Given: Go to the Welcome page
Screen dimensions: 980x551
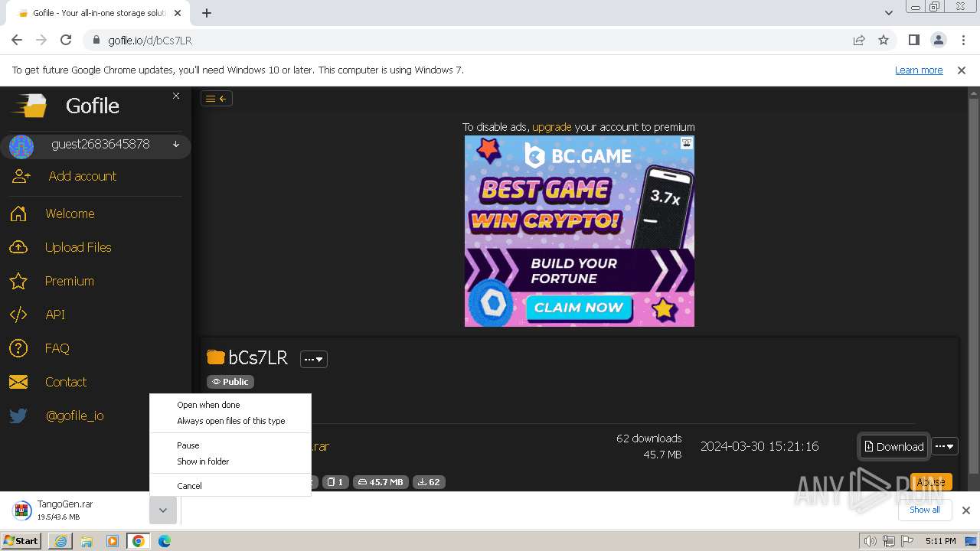Looking at the screenshot, I should (x=70, y=214).
